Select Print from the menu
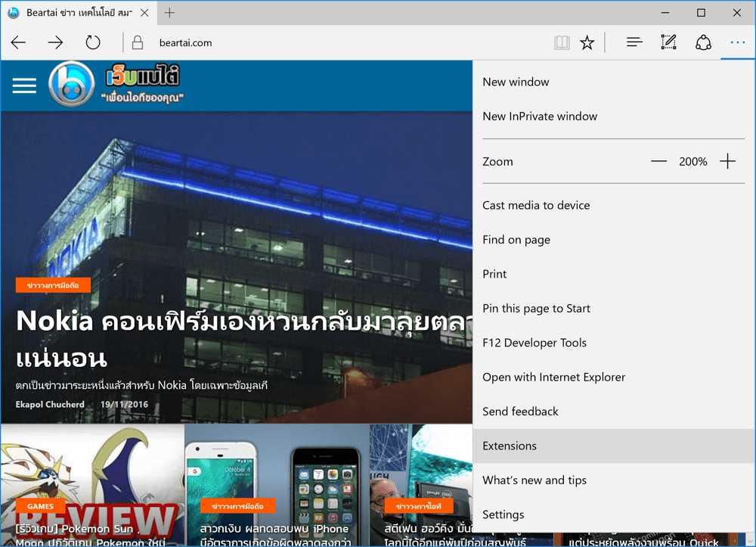This screenshot has width=756, height=547. coord(613,274)
